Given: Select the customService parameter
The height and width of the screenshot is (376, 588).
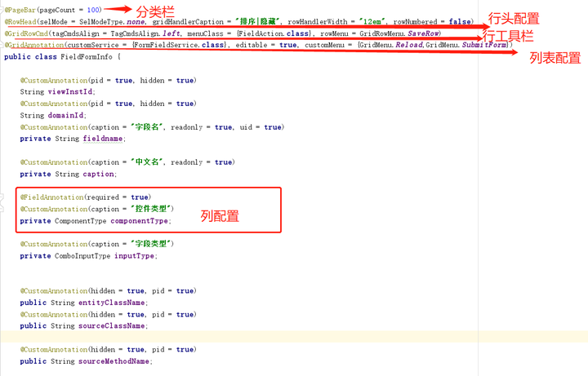Looking at the screenshot, I should pyautogui.click(x=93, y=45).
